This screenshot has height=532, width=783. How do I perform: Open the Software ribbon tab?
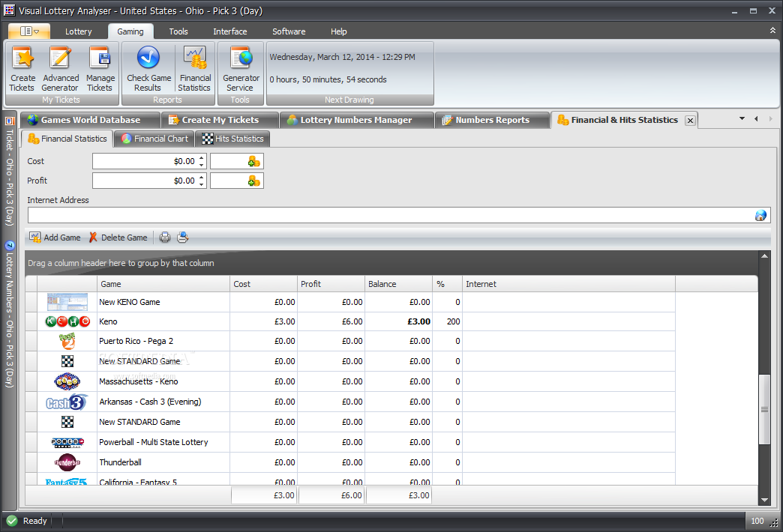click(x=289, y=31)
